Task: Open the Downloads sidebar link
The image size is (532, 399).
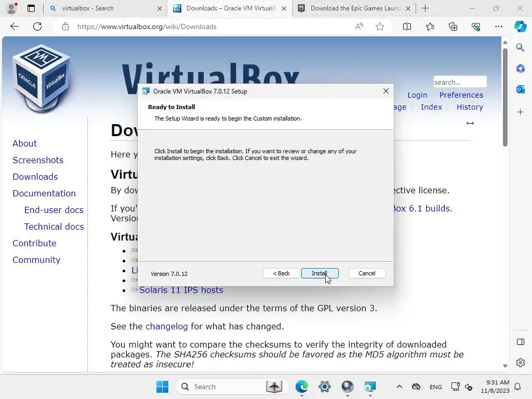Action: pos(35,177)
